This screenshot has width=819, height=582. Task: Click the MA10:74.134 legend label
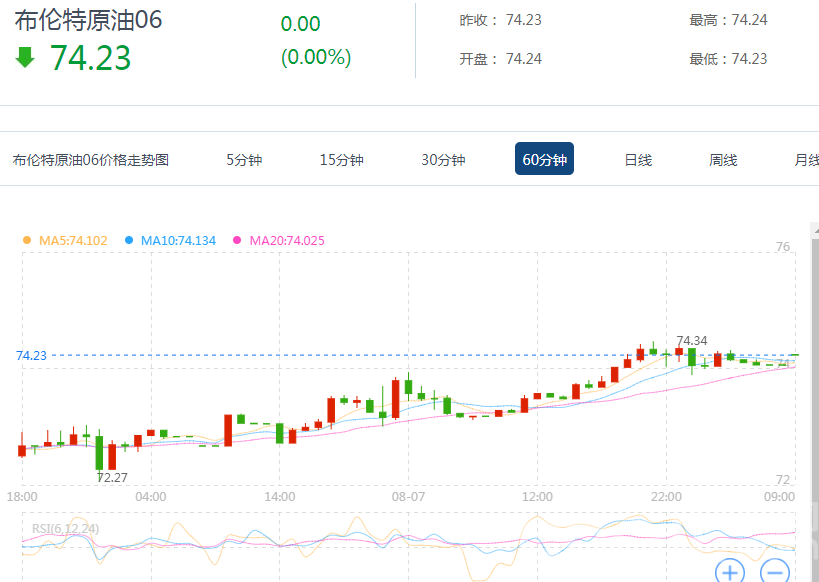(178, 240)
